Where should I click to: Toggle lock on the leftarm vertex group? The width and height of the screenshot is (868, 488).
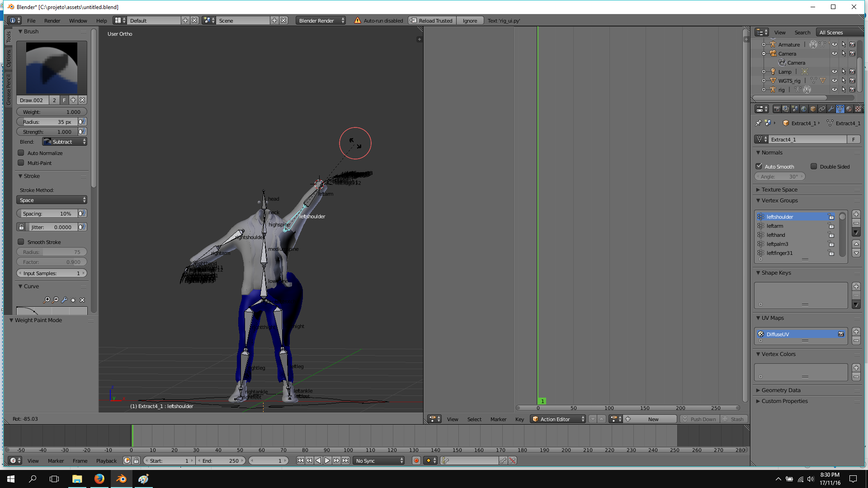tap(831, 226)
